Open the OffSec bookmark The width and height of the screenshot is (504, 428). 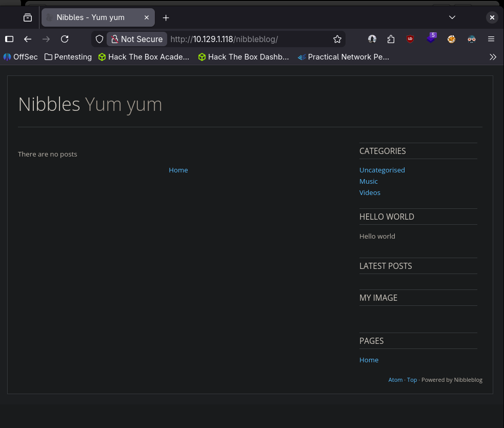[x=21, y=57]
